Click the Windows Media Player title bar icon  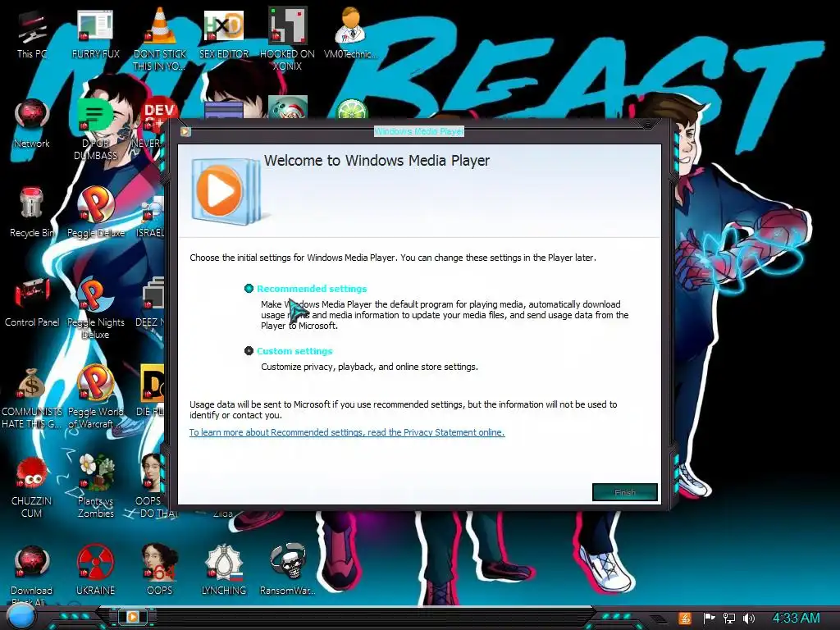[185, 131]
